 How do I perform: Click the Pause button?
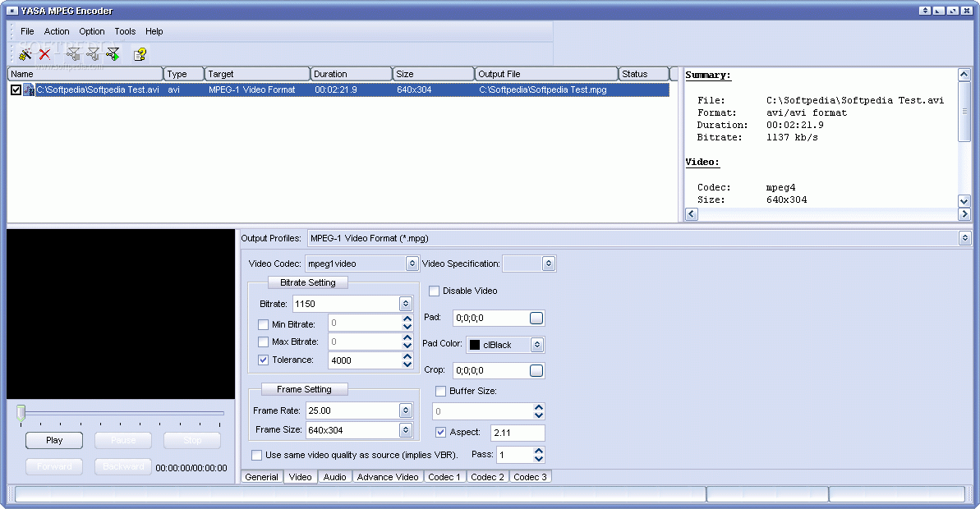pos(123,440)
